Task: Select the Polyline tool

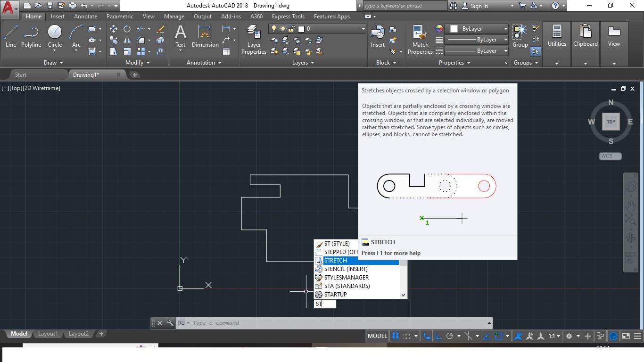Action: (31, 37)
